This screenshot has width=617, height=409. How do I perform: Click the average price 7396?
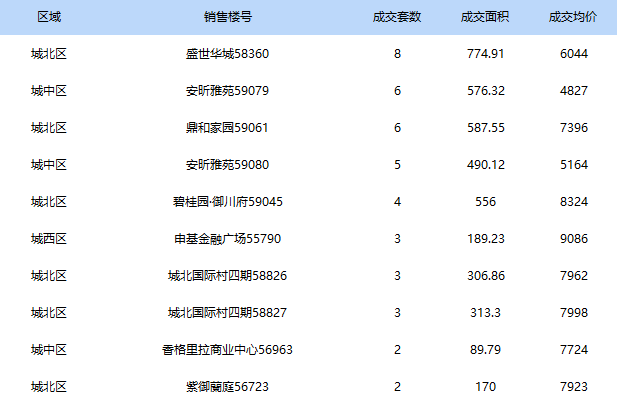click(x=574, y=128)
